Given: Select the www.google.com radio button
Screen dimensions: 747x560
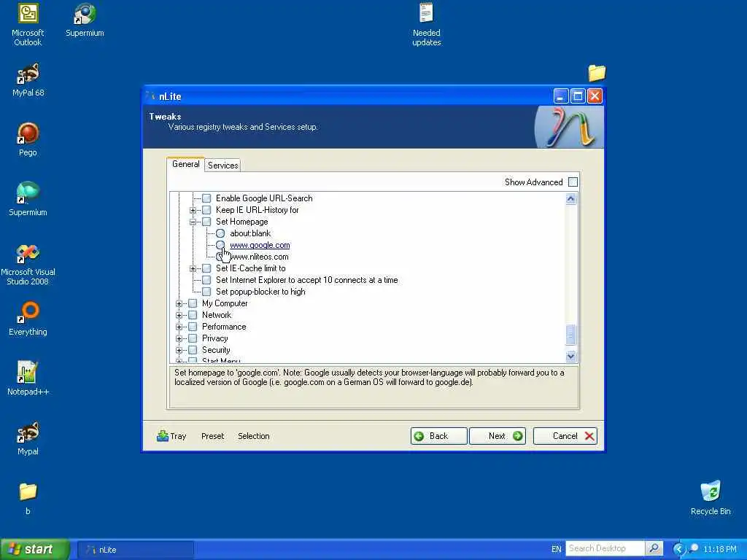Looking at the screenshot, I should click(220, 245).
